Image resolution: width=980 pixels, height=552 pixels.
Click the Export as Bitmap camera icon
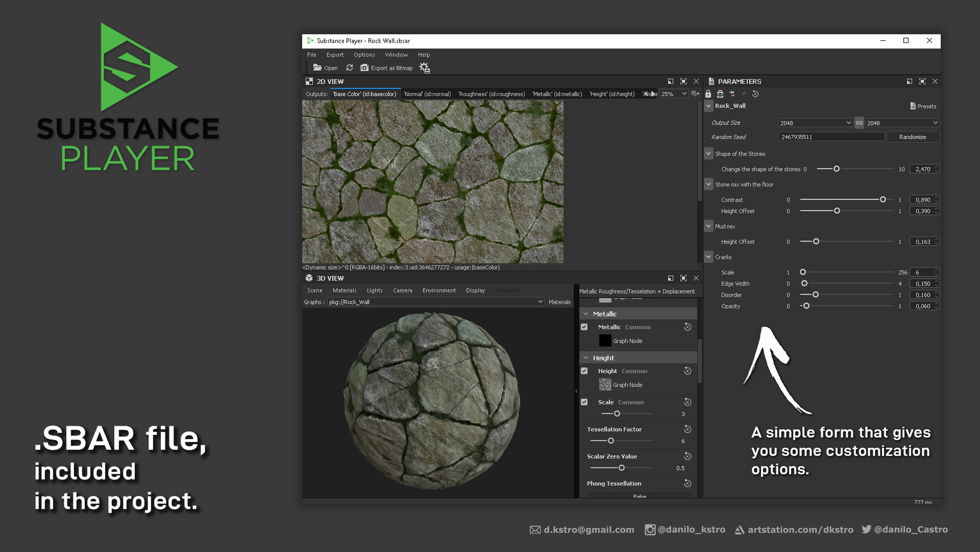364,68
